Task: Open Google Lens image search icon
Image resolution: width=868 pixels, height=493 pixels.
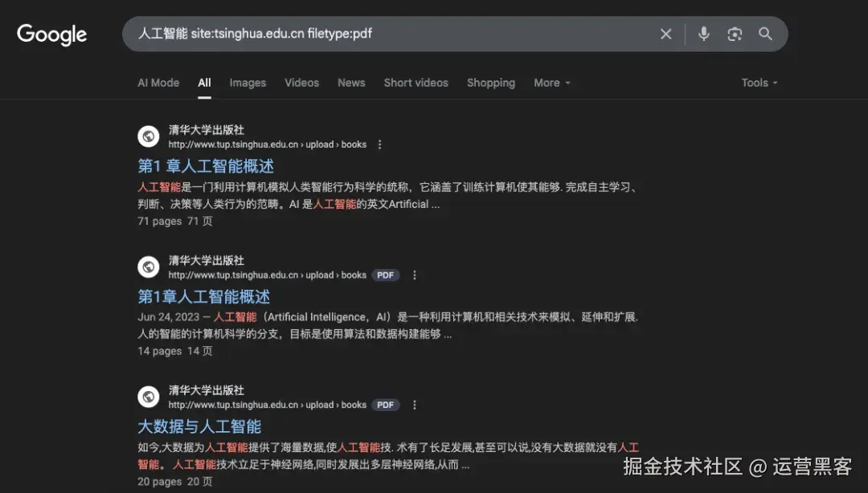Action: point(735,34)
